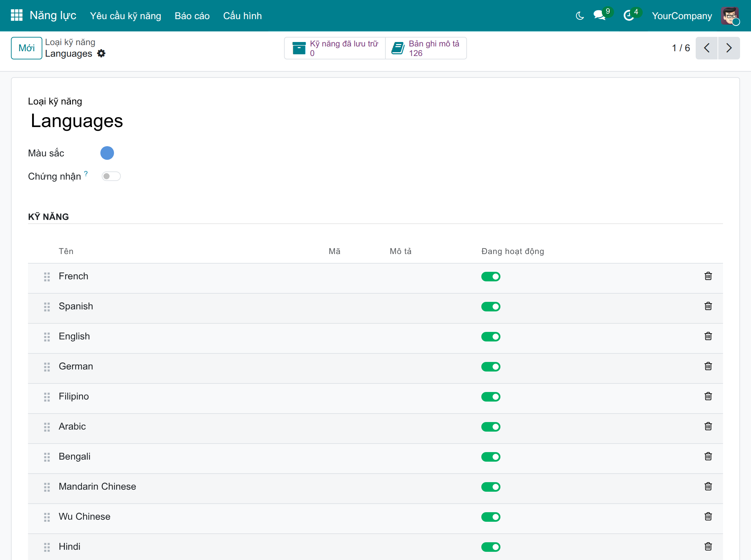Open the Báo cáo menu
Image resolution: width=751 pixels, height=560 pixels.
click(x=192, y=16)
